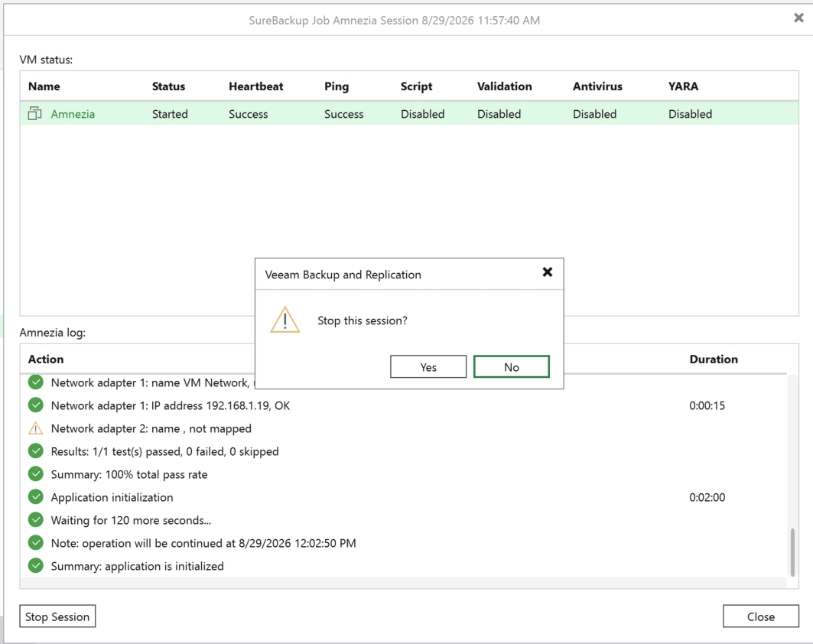The width and height of the screenshot is (813, 644).
Task: Confirm stopping session with Yes button
Action: [428, 366]
